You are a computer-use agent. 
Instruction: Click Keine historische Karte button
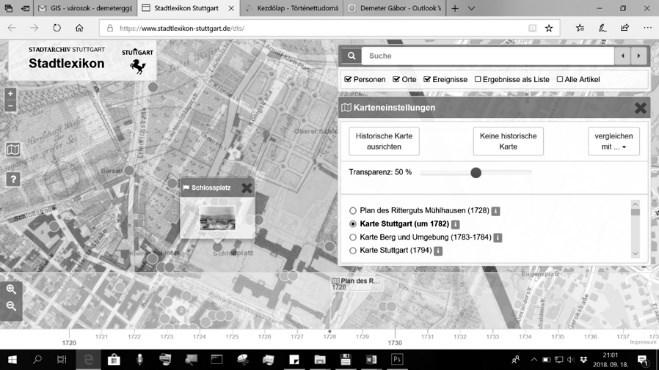coord(508,141)
